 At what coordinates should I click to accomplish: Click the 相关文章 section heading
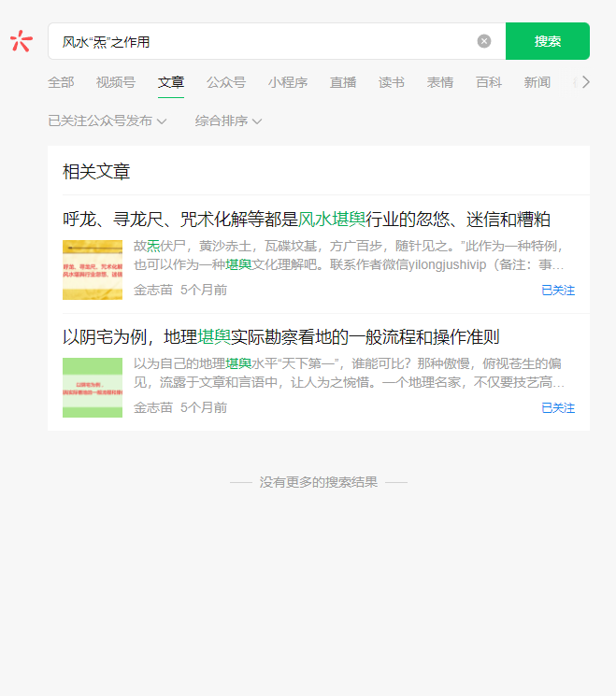pyautogui.click(x=96, y=172)
